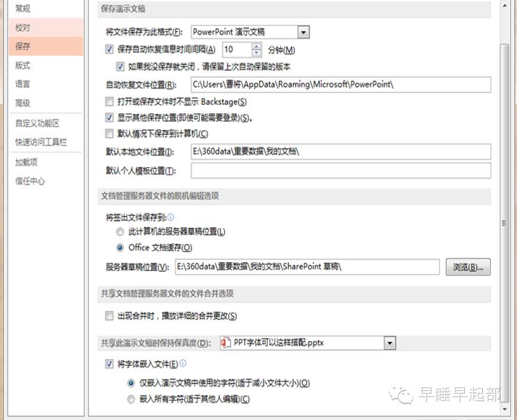Enable 播放详细的合并更改 checkbox

[109, 316]
